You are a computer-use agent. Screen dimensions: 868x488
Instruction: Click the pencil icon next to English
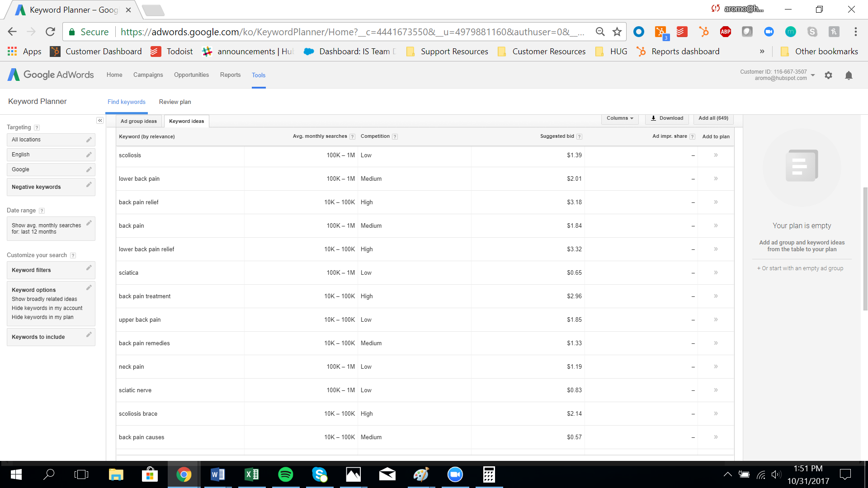tap(89, 155)
